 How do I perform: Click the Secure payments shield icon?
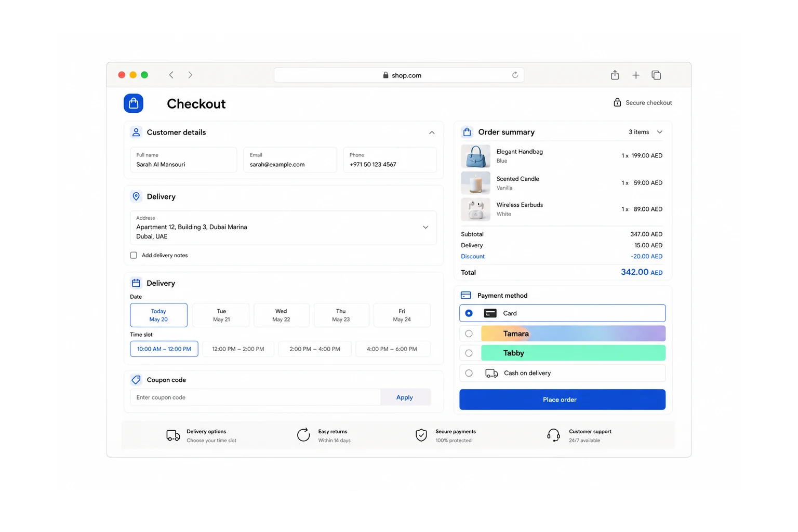click(421, 435)
